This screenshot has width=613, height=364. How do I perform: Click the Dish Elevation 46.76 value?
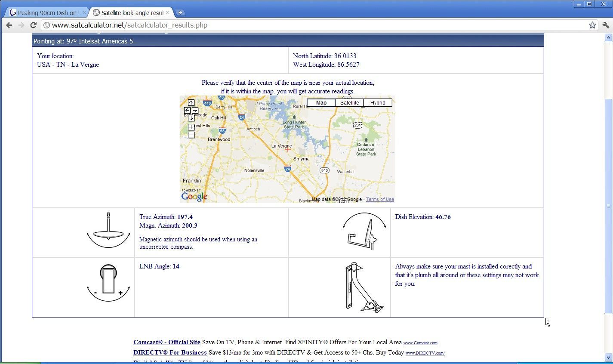pyautogui.click(x=443, y=217)
